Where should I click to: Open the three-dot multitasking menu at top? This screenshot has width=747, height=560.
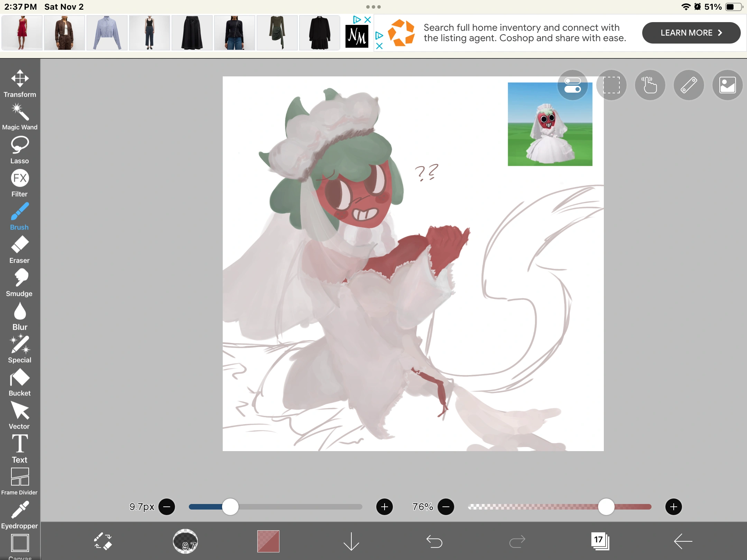[x=373, y=7]
